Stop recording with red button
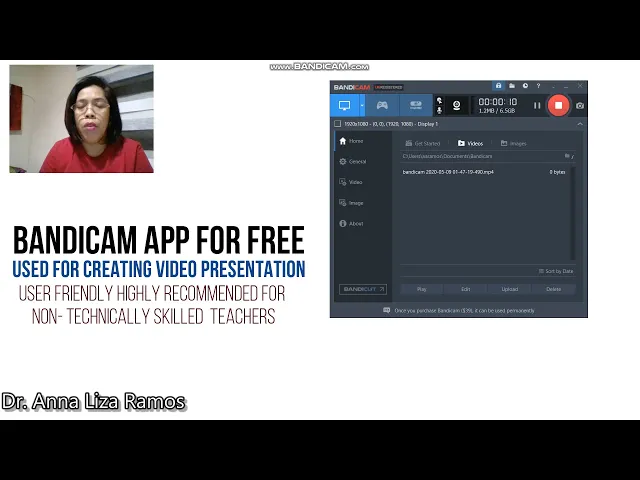 click(x=558, y=106)
